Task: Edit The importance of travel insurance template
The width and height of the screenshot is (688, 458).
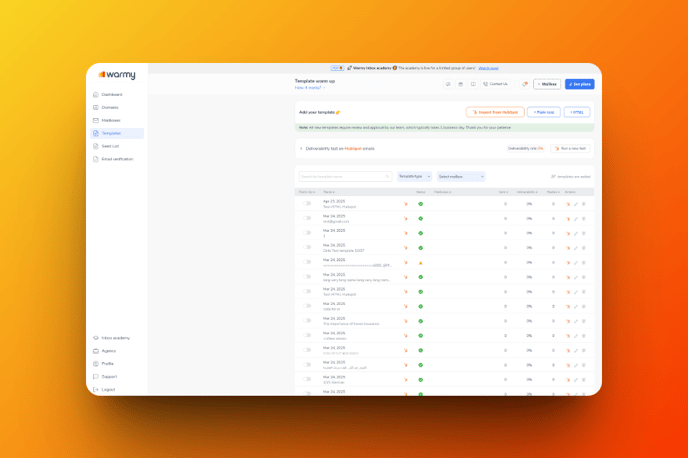Action: point(576,321)
